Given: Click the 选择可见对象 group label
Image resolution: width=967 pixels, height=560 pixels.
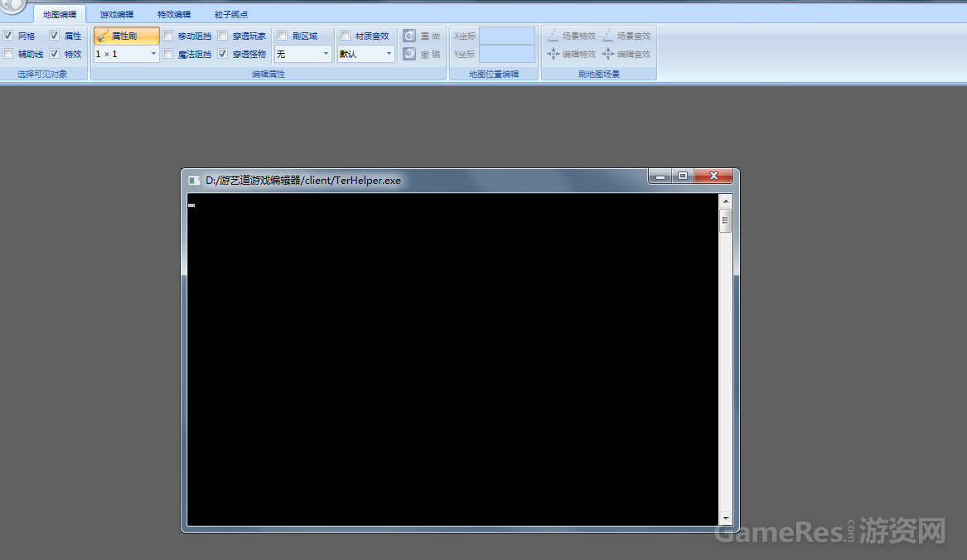Looking at the screenshot, I should [x=42, y=74].
